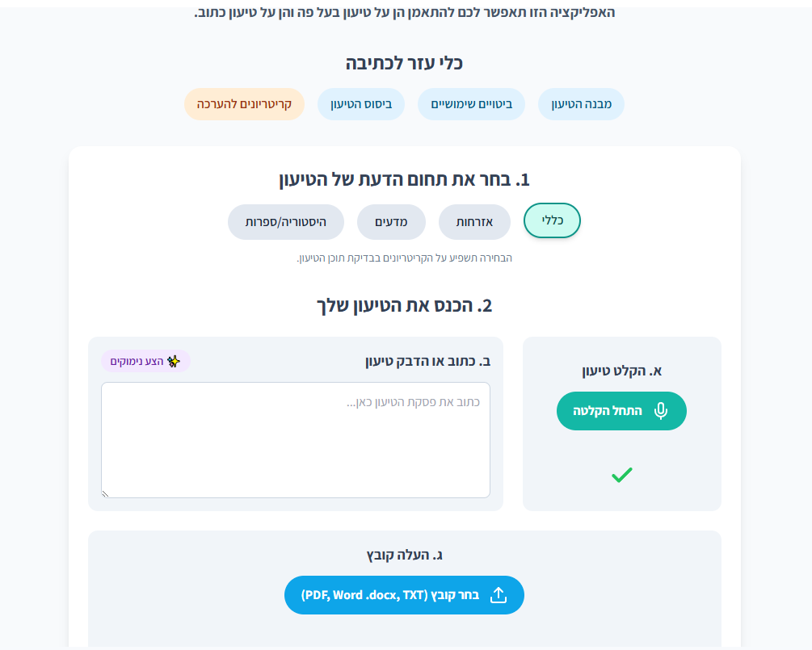
Task: Click the label ב. כתוב או הדבק טיעון
Action: 427,361
